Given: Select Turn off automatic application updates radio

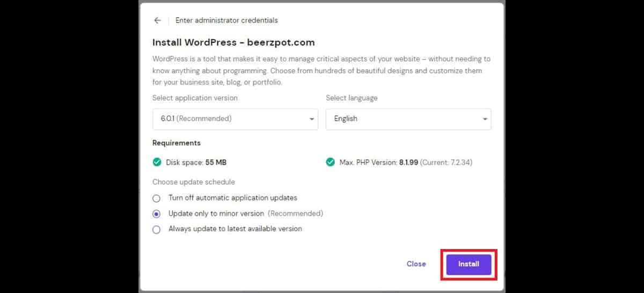Looking at the screenshot, I should [x=157, y=198].
